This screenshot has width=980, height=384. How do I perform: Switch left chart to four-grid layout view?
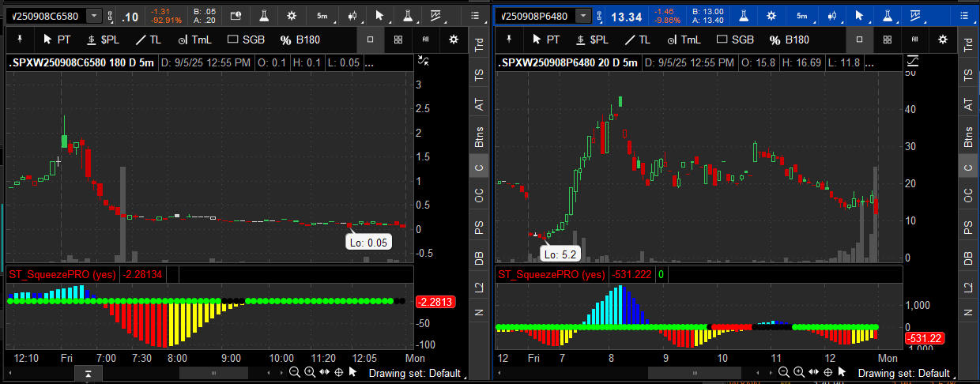coord(398,40)
